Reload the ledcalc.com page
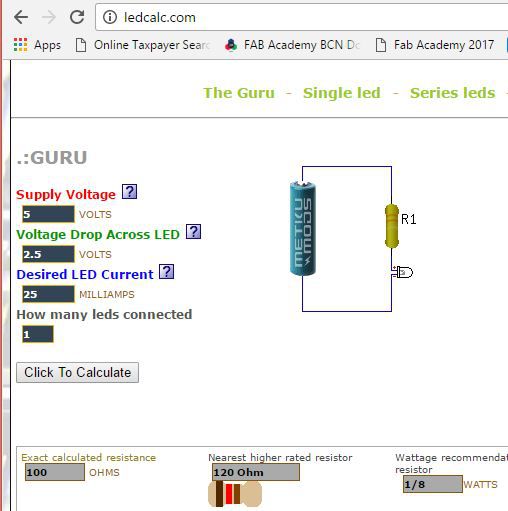Image resolution: width=508 pixels, height=511 pixels. click(77, 17)
